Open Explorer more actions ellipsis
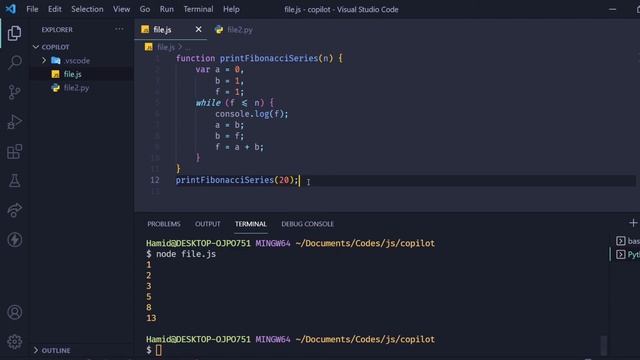 [119, 29]
